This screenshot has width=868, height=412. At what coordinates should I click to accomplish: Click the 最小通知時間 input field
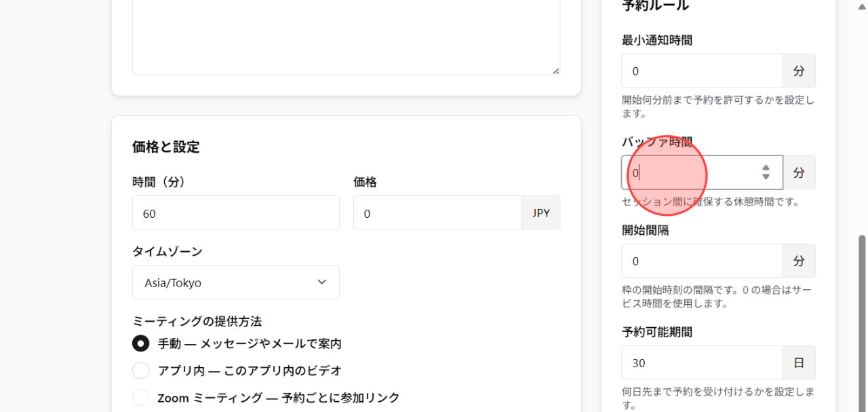click(702, 71)
